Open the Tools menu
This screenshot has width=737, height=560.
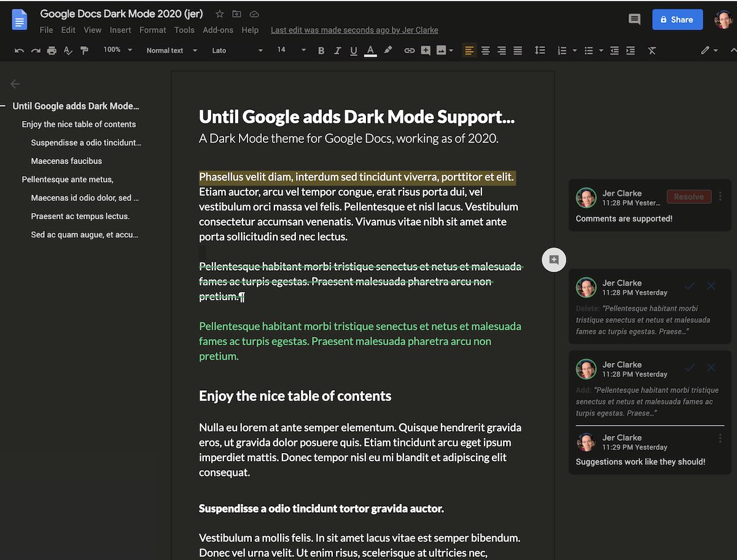pyautogui.click(x=184, y=30)
